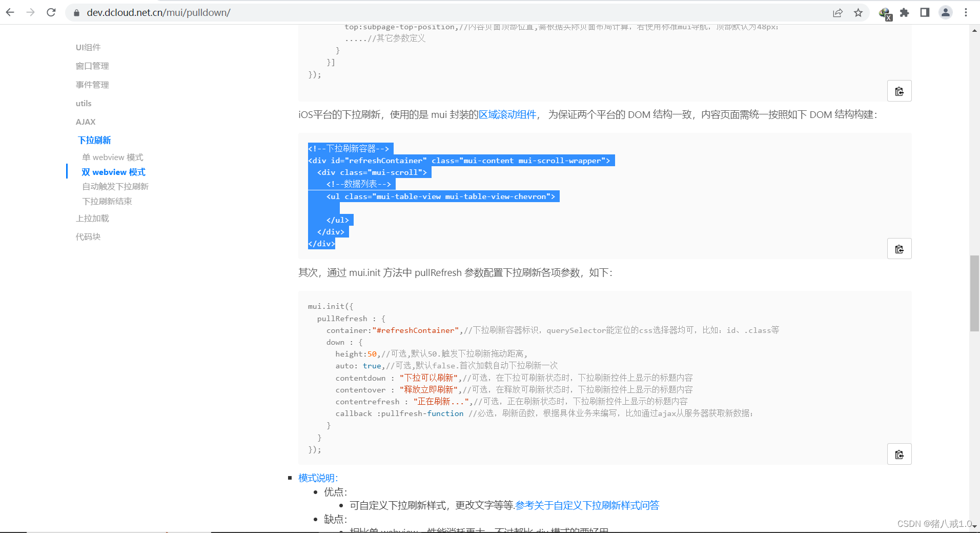Select 自动触发下拉刷新 in the sidebar
980x533 pixels.
click(x=115, y=186)
